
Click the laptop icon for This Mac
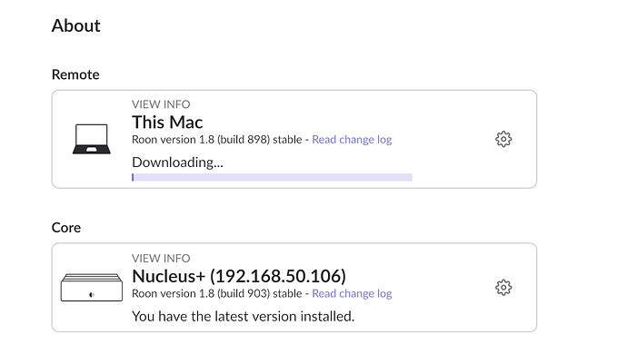[92, 139]
